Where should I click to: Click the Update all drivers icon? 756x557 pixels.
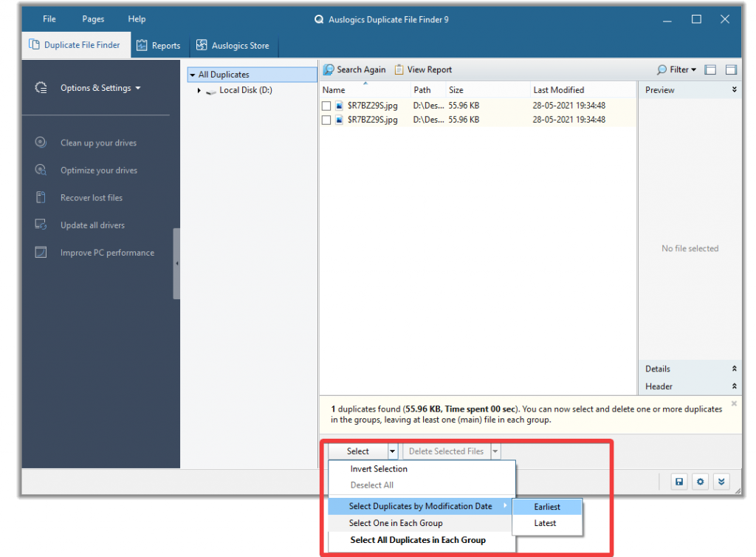point(41,225)
